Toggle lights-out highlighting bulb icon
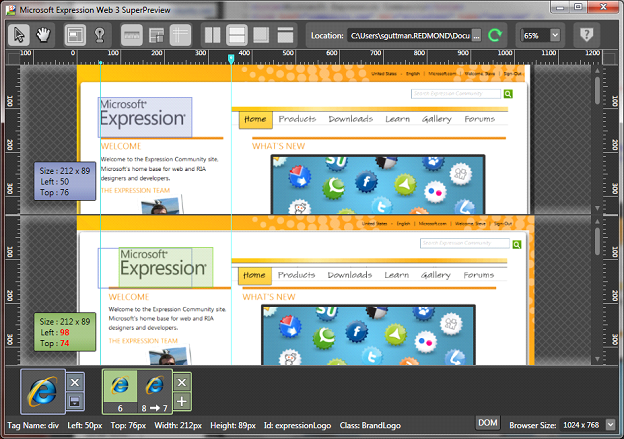Image resolution: width=624 pixels, height=439 pixels. (99, 35)
